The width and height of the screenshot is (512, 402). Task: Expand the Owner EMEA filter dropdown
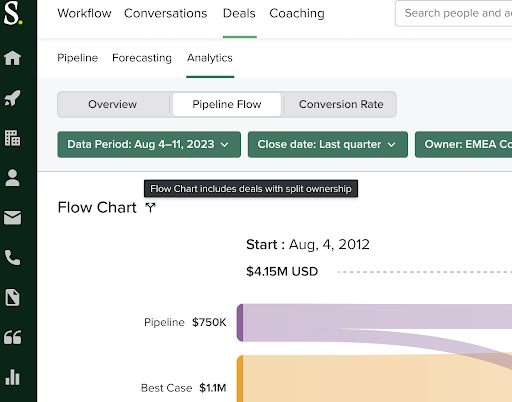click(463, 144)
